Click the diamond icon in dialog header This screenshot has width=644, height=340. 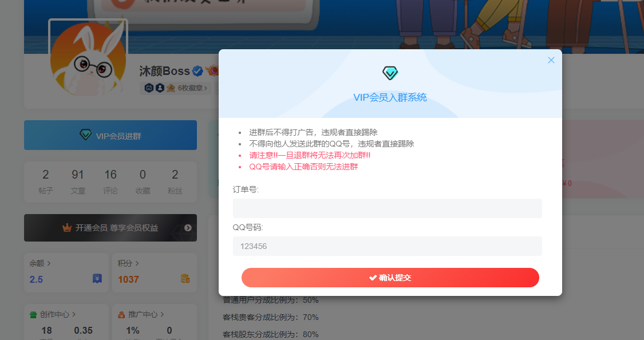coord(390,73)
